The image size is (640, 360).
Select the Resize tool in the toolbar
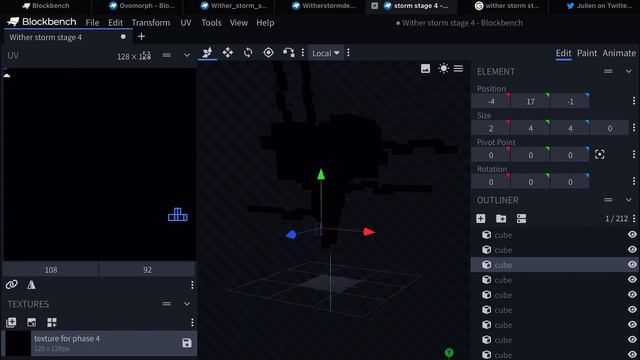(x=228, y=53)
